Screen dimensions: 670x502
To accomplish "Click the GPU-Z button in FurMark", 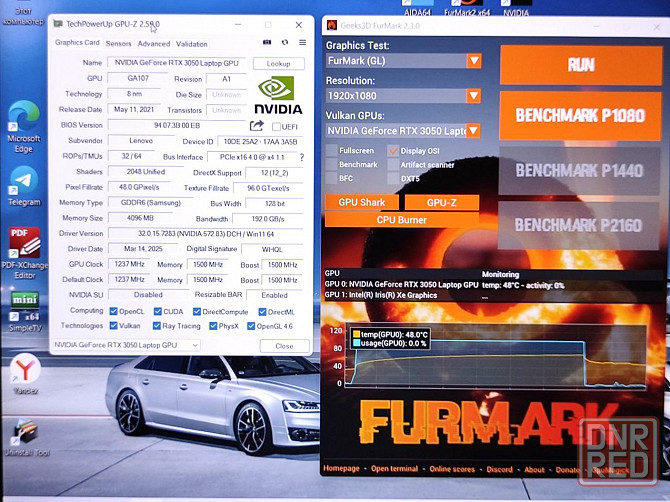I will 442,203.
